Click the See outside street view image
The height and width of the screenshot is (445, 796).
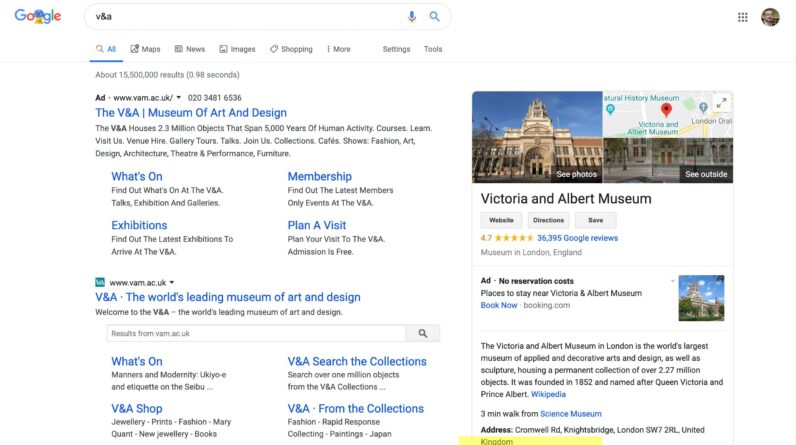[x=668, y=160]
